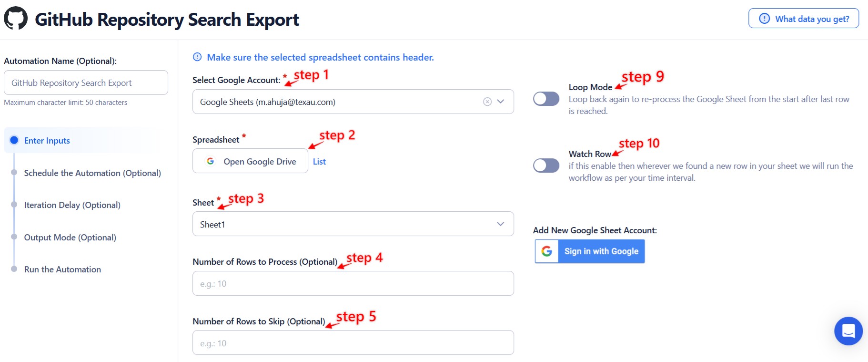
Task: Click the Google logo in Open Google Drive
Action: pyautogui.click(x=210, y=161)
